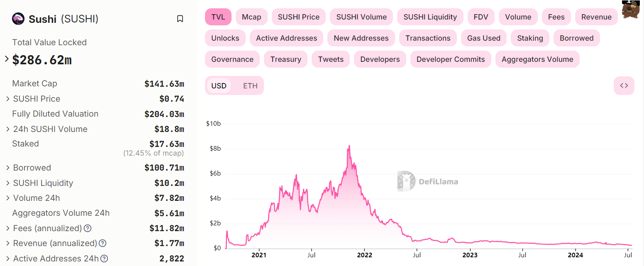Click the 2022 label on the time axis

(x=364, y=254)
